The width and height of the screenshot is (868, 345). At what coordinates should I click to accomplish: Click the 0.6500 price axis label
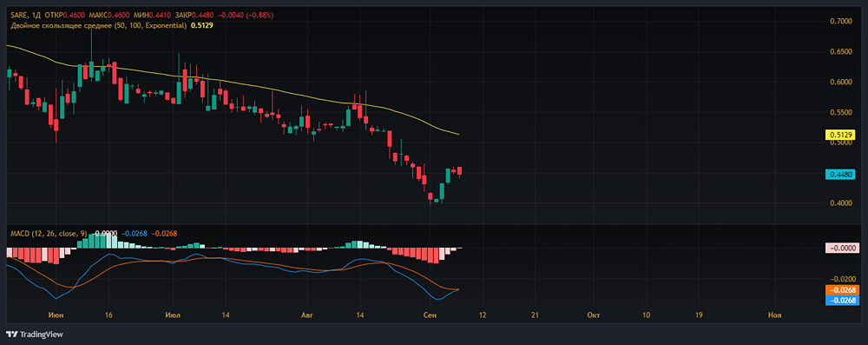tap(841, 51)
